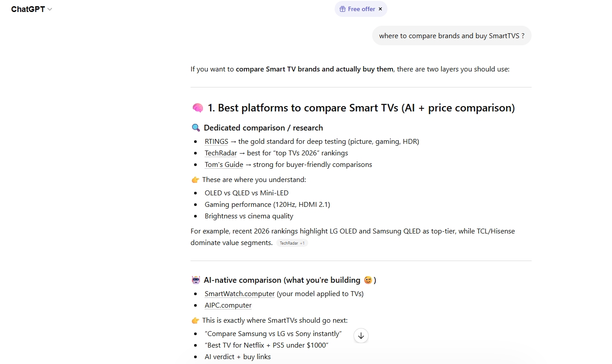Screen dimensions: 612x364
Task: Dismiss the Free offer banner with X
Action: [x=380, y=9]
